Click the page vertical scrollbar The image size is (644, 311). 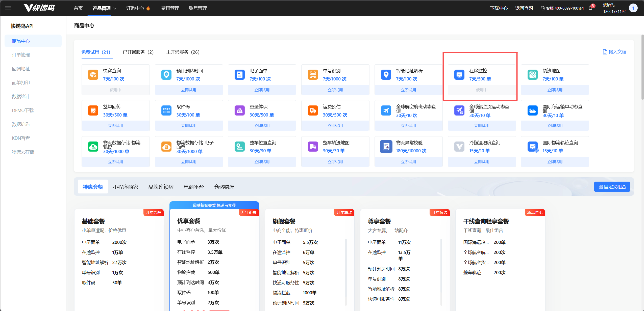click(x=642, y=67)
